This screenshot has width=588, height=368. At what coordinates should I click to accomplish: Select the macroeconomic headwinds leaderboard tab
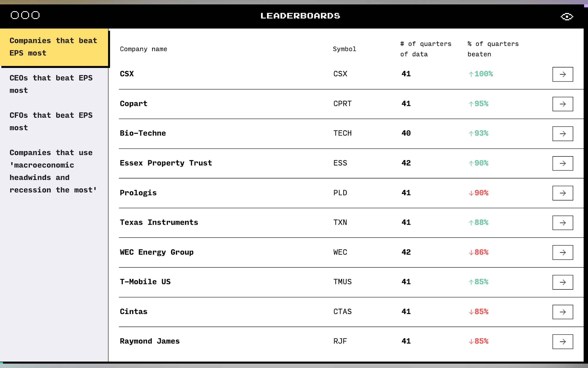(53, 171)
